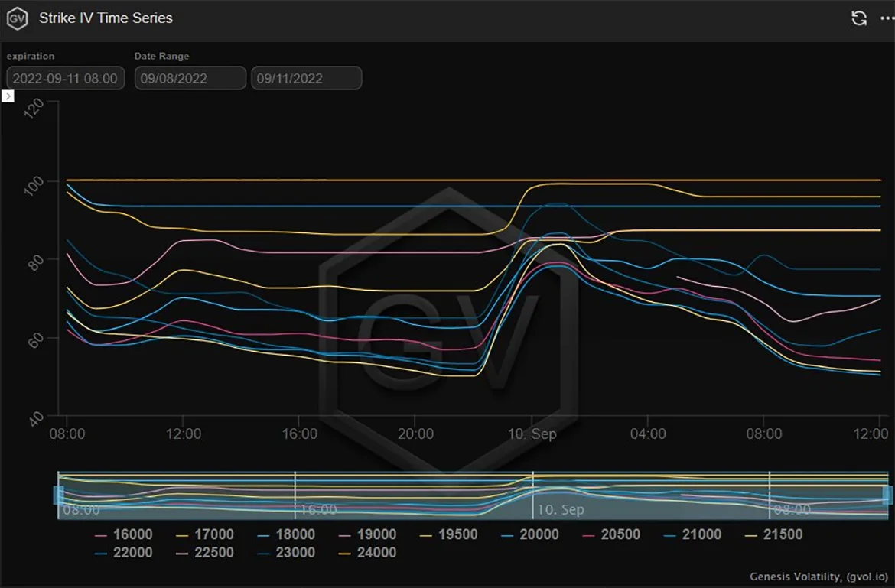Click the 10. Sep marker in navigator
895x588 pixels.
(561, 509)
